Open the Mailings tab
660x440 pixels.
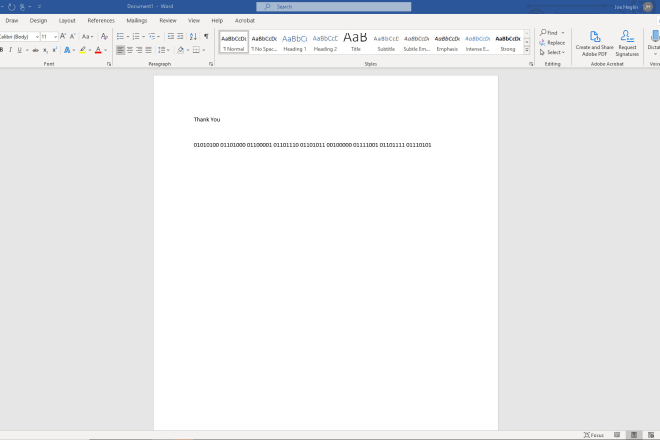tap(137, 20)
